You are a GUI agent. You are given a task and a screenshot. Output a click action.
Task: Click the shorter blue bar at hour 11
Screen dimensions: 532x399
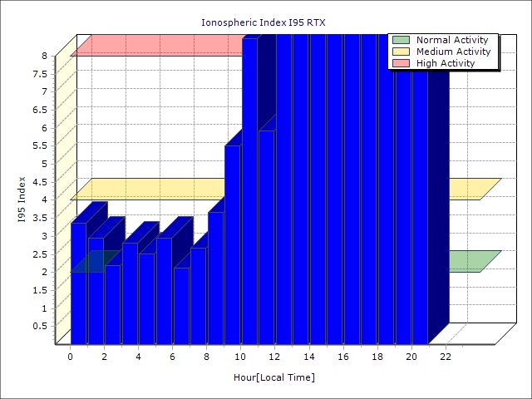click(266, 237)
